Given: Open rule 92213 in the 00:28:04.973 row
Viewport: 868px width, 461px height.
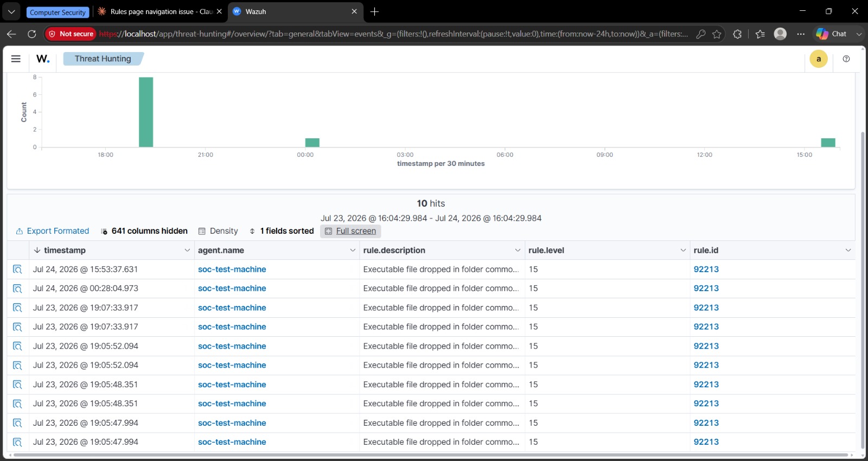Looking at the screenshot, I should click(706, 289).
